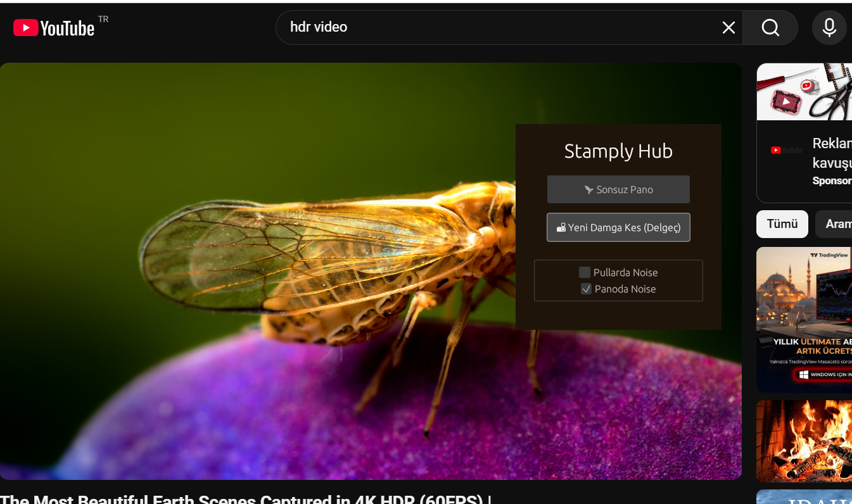Uncheck the Panoda Noise checkbox
Viewport: 852px width, 504px height.
(x=586, y=289)
